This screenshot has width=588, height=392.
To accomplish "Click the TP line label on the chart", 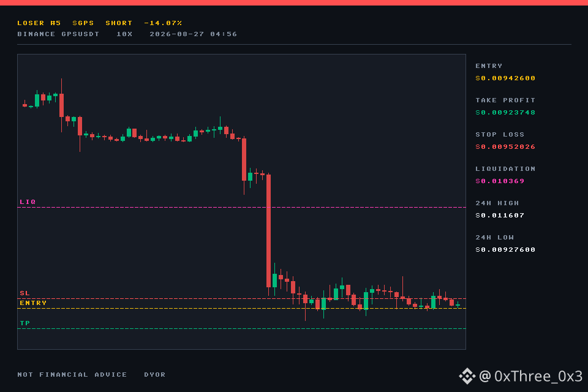I will pyautogui.click(x=24, y=323).
